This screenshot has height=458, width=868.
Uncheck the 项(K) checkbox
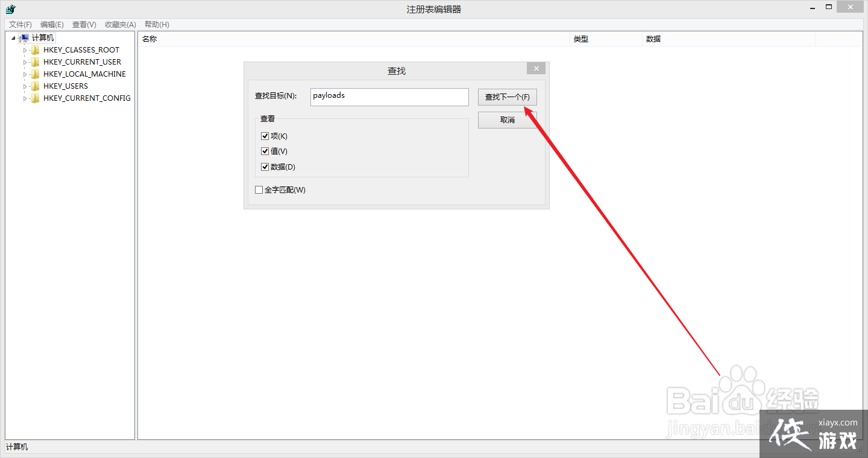[265, 136]
